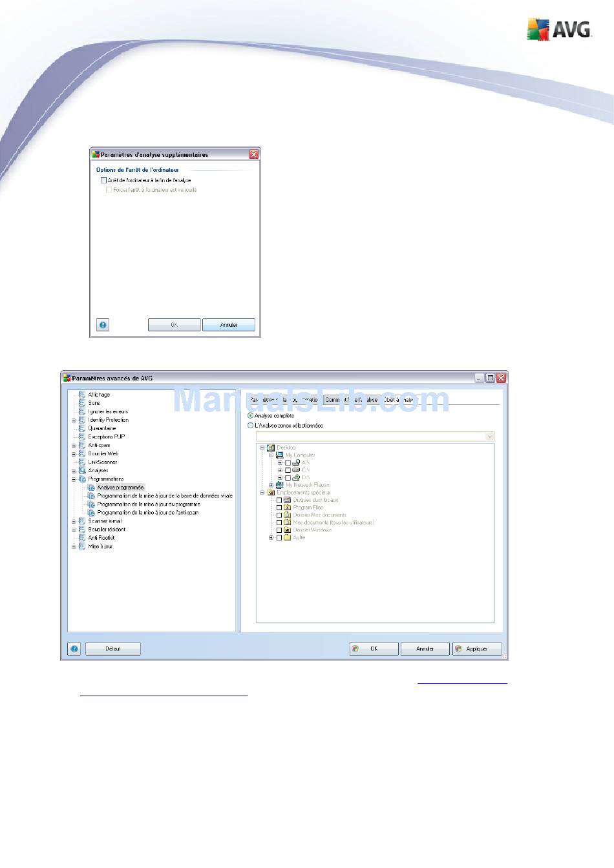Click the Exceptions PUP icon
This screenshot has width=614, height=868.
[82, 437]
